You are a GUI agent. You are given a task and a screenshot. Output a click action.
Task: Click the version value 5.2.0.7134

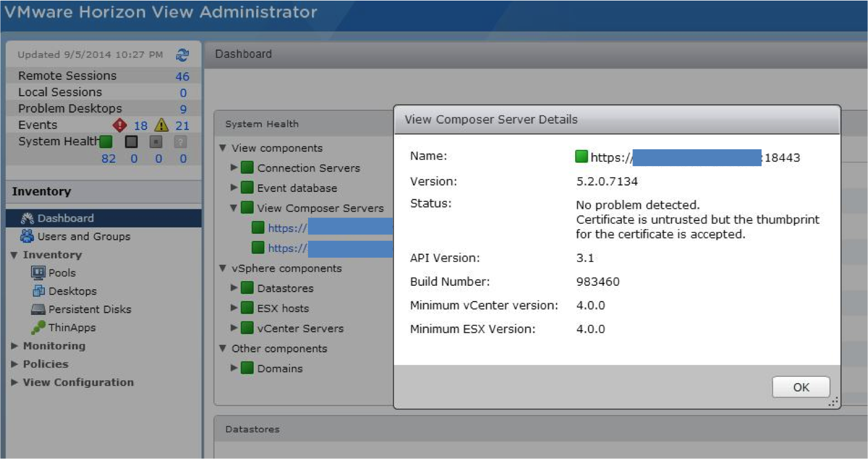[x=607, y=181]
